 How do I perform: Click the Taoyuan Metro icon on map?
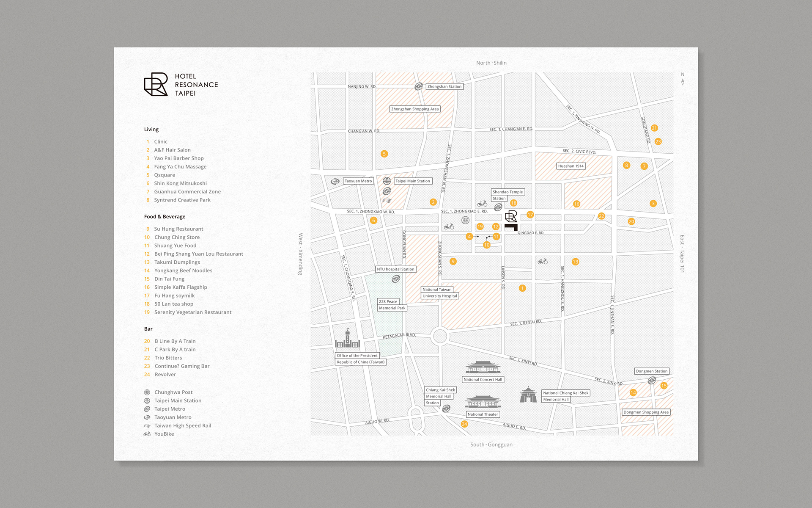(335, 181)
